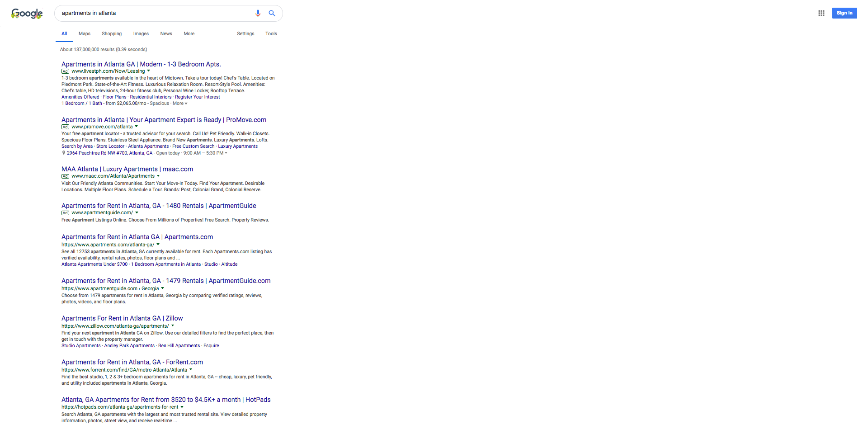
Task: Expand hours dropdown after 5:30 PM
Action: click(226, 153)
